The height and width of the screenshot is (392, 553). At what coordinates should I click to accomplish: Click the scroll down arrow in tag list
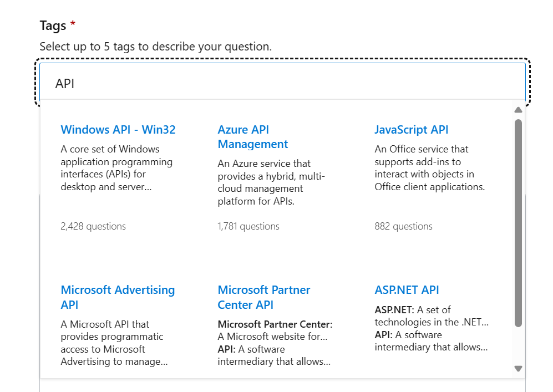(518, 369)
